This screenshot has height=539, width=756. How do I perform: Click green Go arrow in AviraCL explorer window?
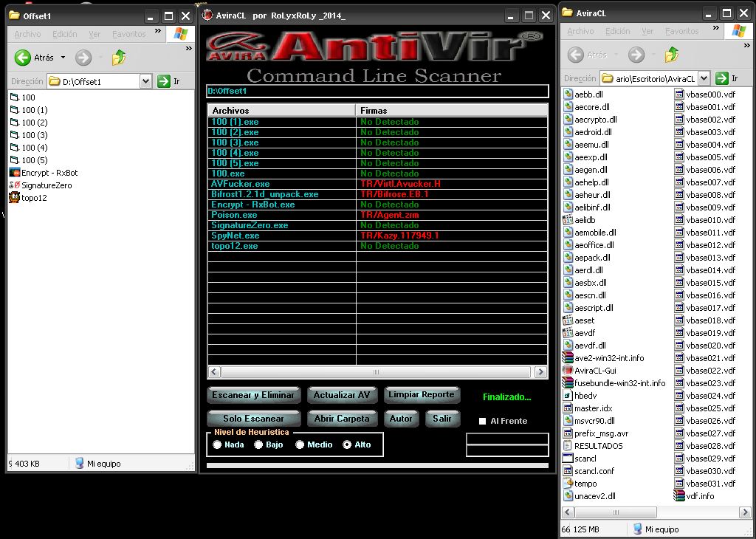(x=722, y=78)
